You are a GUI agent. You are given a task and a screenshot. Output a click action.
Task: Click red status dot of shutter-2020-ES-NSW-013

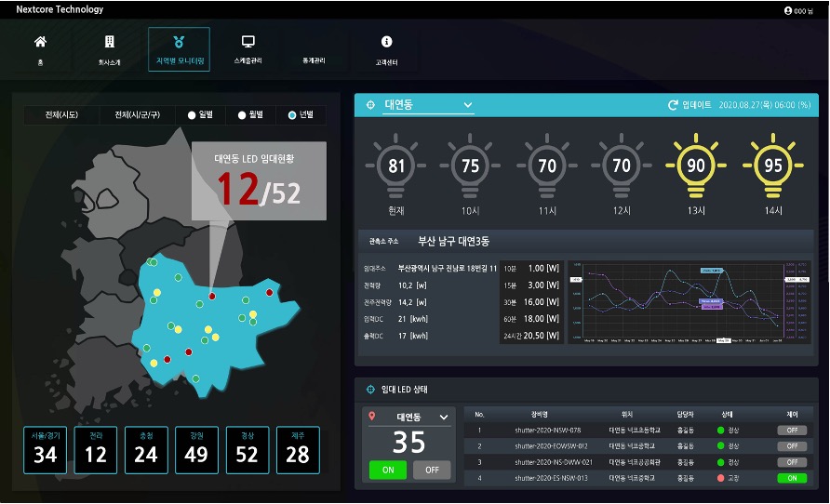tap(720, 478)
